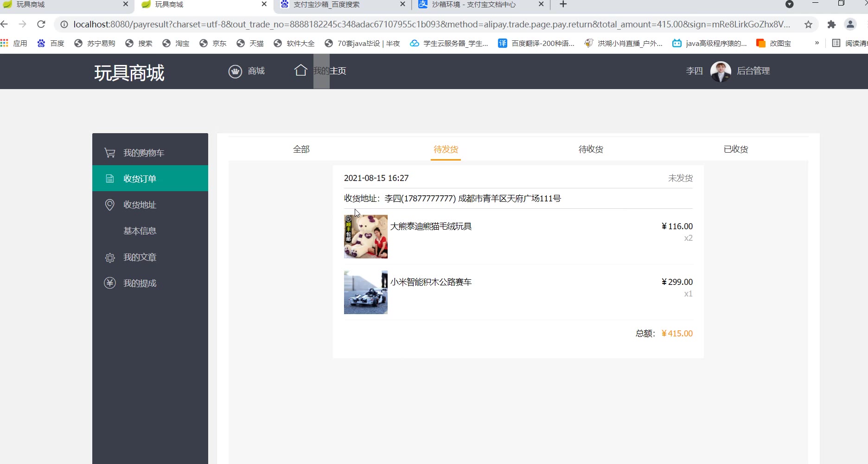The height and width of the screenshot is (464, 868).
Task: Click the house icon for 我的主页
Action: click(x=300, y=70)
